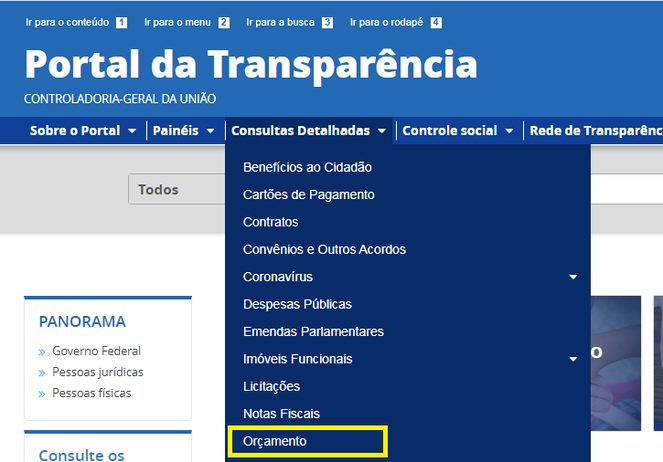This screenshot has height=462, width=663.
Task: Expand the Coronavírus submenu arrow
Action: (x=573, y=277)
